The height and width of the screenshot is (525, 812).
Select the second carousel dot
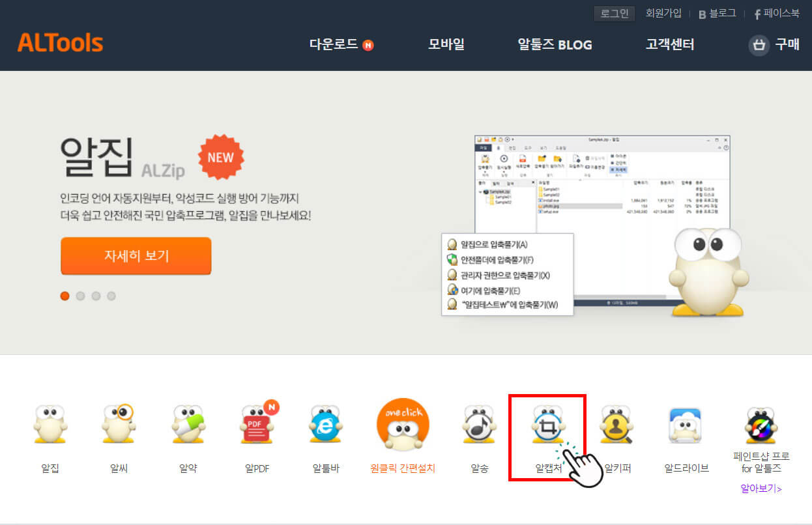[80, 296]
